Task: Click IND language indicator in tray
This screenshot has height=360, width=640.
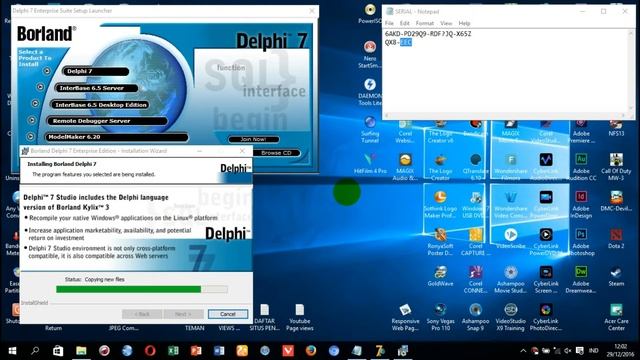Action: (594, 351)
